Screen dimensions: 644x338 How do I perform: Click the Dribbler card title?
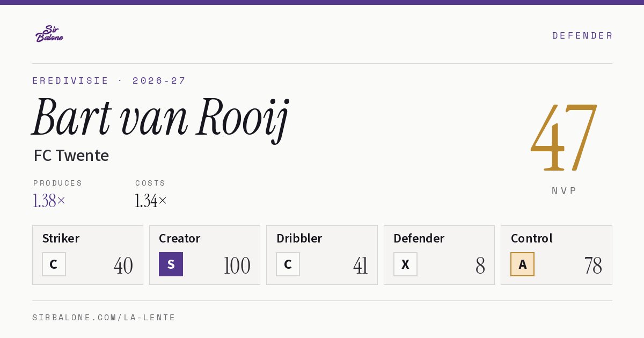(299, 238)
